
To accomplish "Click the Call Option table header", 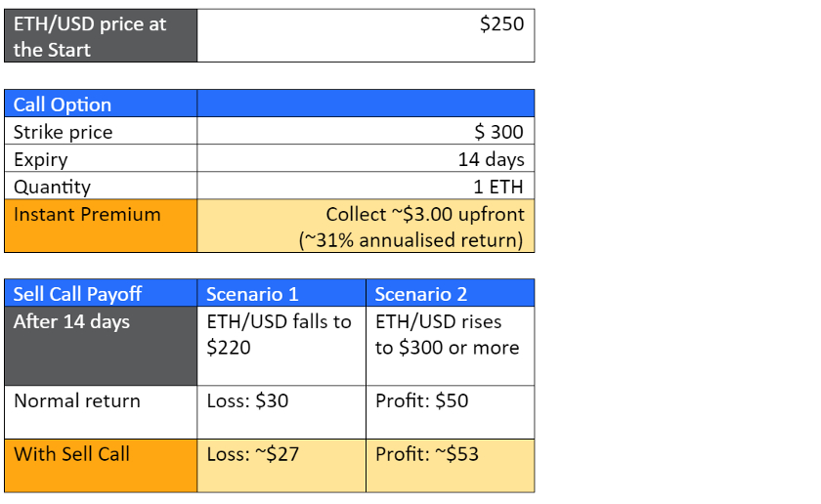I will (101, 104).
